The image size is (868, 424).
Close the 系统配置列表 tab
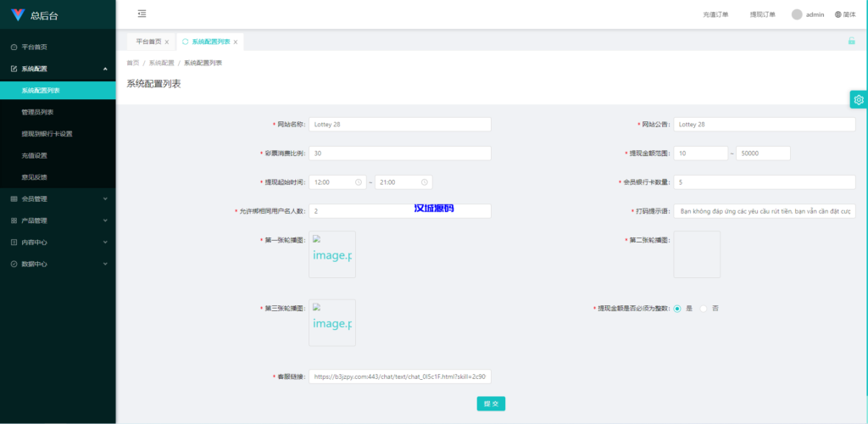coord(236,42)
